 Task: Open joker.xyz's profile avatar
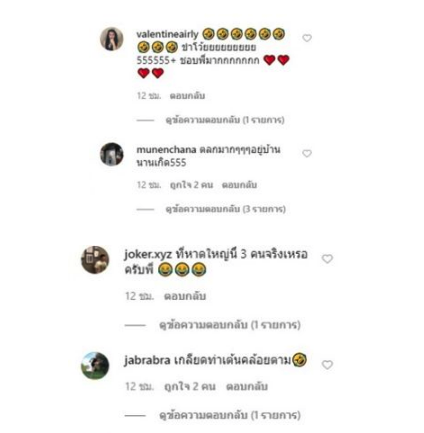click(95, 260)
